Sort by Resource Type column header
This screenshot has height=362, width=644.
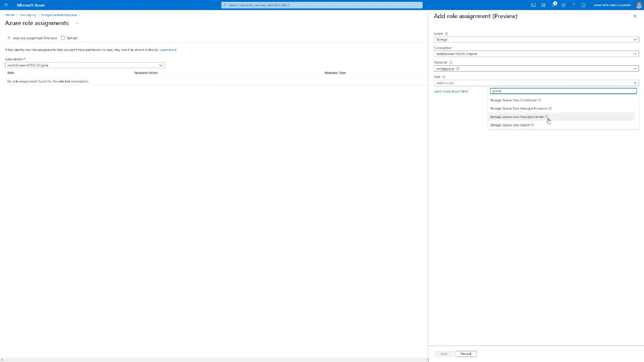[335, 72]
